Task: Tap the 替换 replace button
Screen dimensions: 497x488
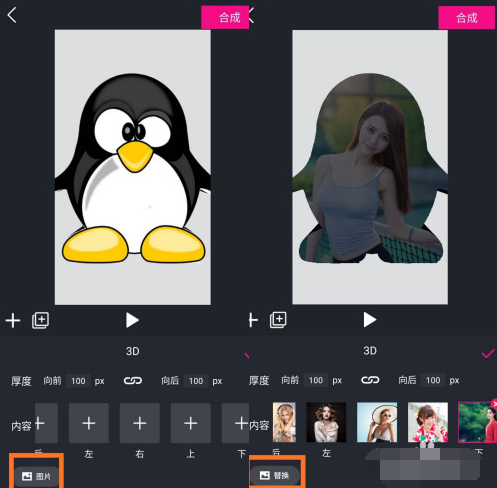Action: (x=275, y=475)
